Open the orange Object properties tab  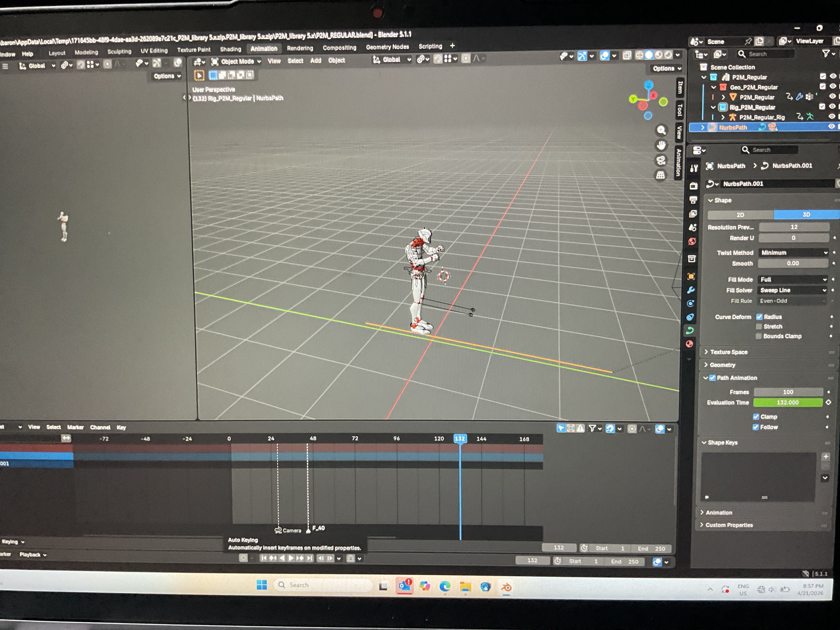point(691,276)
